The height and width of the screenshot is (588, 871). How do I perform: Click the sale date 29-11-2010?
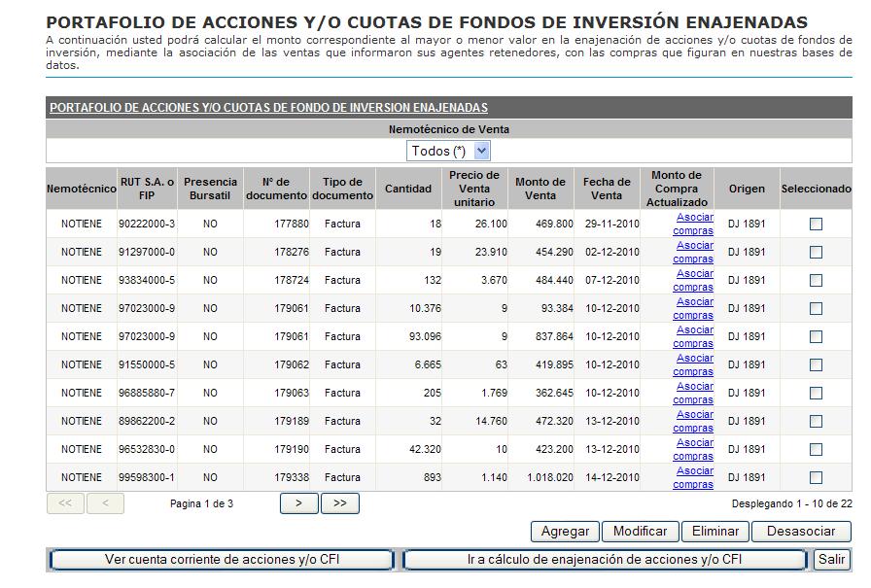pyautogui.click(x=612, y=224)
